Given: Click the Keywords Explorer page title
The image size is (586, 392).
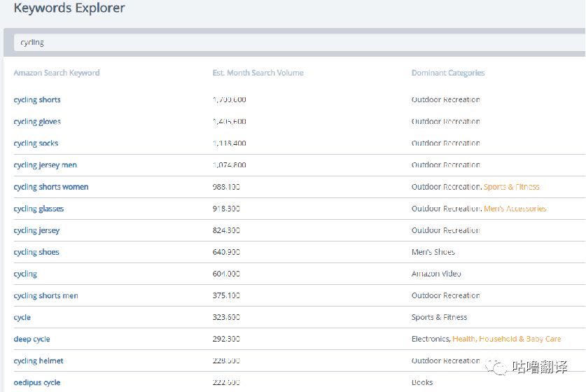Looking at the screenshot, I should (69, 8).
